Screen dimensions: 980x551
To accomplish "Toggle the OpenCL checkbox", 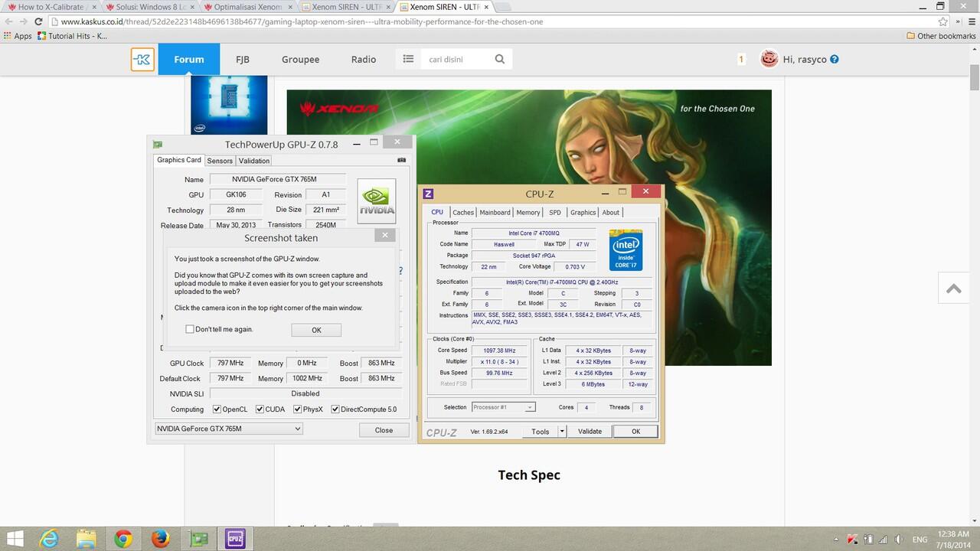I will pyautogui.click(x=217, y=409).
